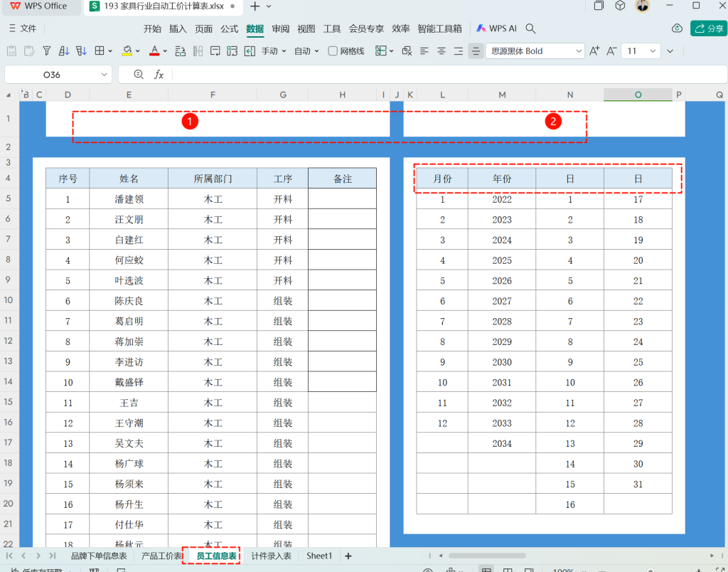Click the 所属部门 header cell
The height and width of the screenshot is (572, 728).
(x=213, y=179)
